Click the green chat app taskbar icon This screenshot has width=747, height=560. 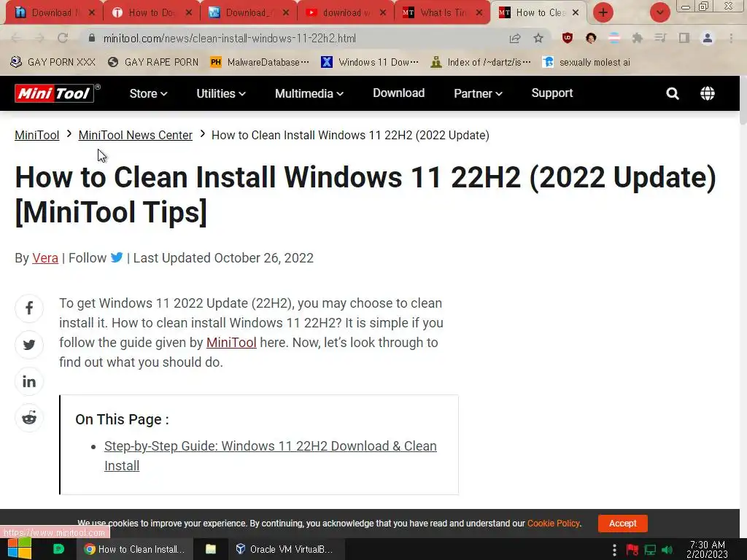[x=58, y=549]
